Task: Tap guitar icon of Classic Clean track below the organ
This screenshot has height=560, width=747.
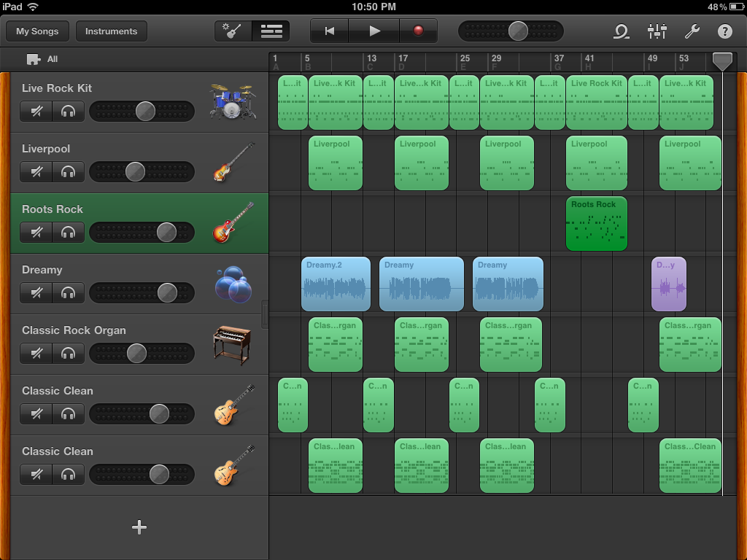Action: [234, 405]
